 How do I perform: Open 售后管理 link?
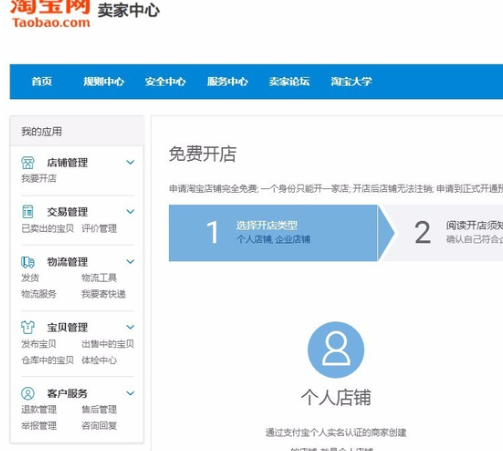99,409
